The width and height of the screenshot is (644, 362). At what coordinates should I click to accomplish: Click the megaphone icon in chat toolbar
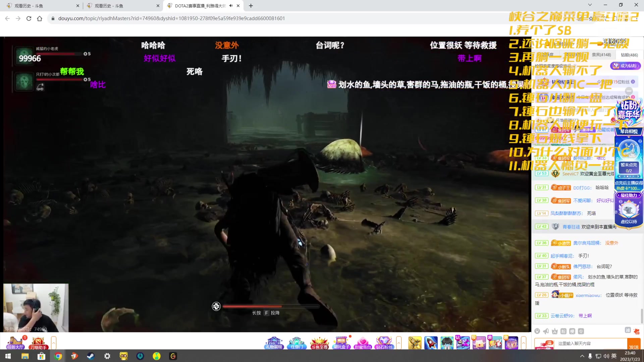point(546,331)
